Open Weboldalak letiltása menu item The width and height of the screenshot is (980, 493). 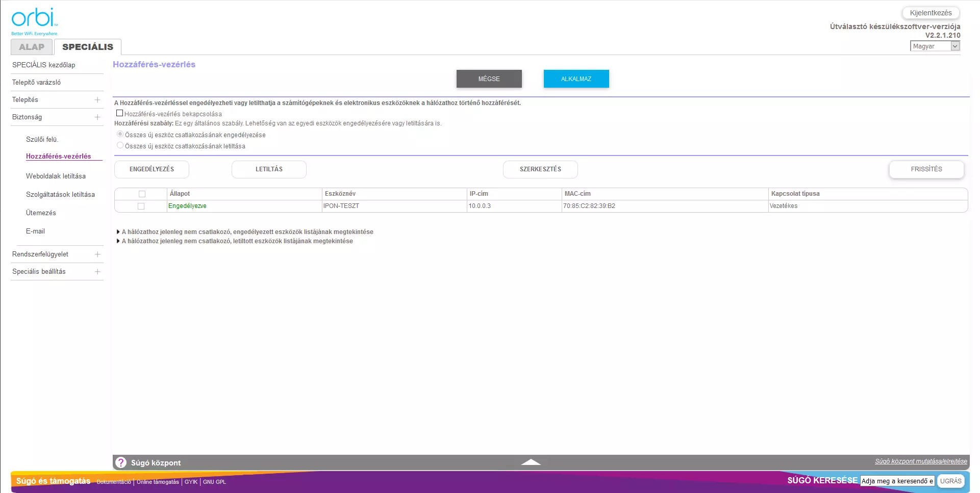56,176
